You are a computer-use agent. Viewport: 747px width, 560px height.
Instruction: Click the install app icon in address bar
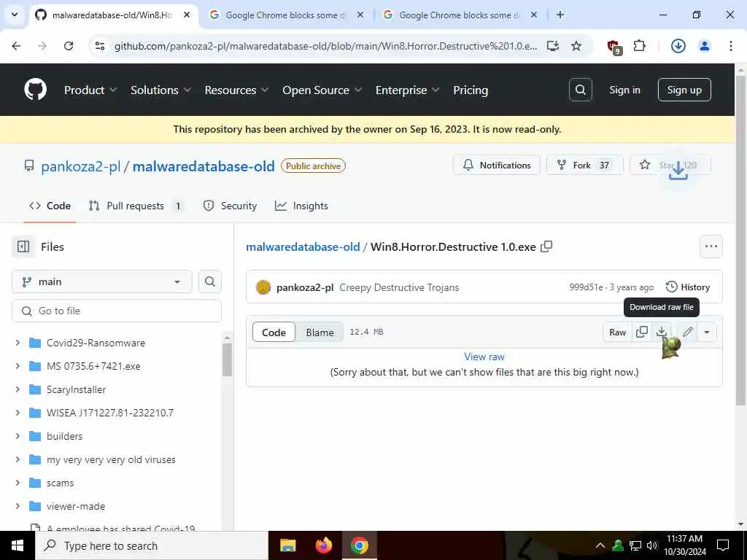(x=553, y=46)
